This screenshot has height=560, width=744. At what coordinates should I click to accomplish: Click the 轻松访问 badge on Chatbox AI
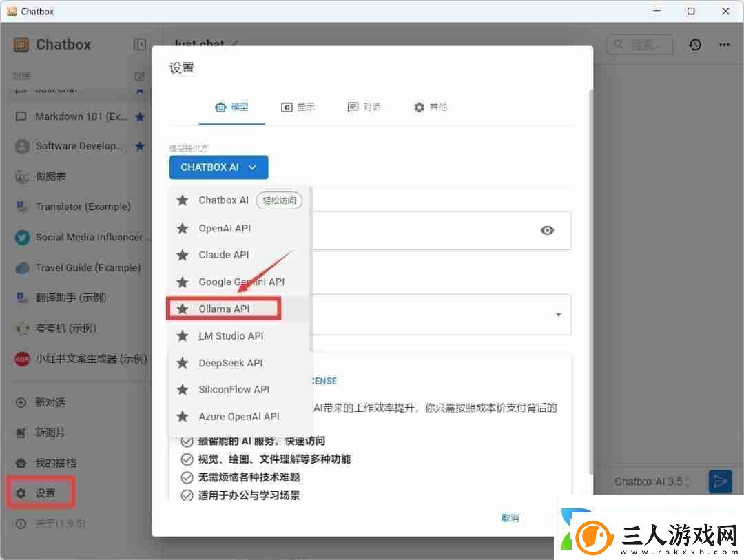pos(279,200)
